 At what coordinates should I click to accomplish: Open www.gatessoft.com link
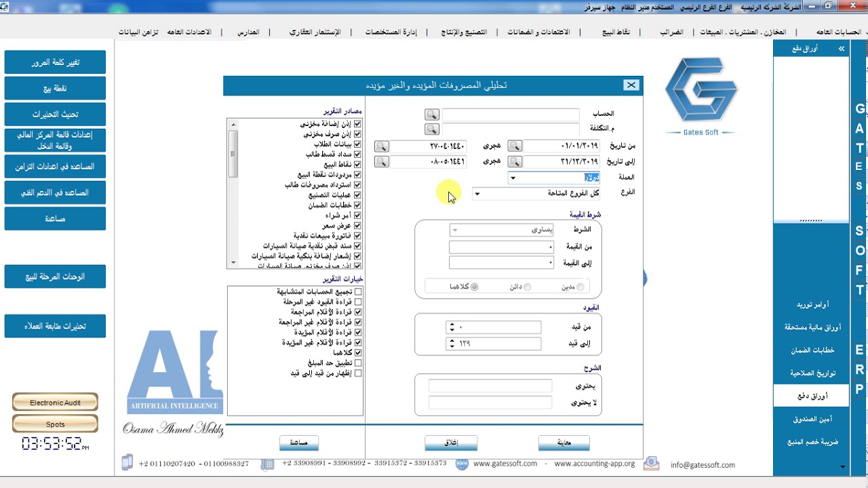tap(505, 464)
